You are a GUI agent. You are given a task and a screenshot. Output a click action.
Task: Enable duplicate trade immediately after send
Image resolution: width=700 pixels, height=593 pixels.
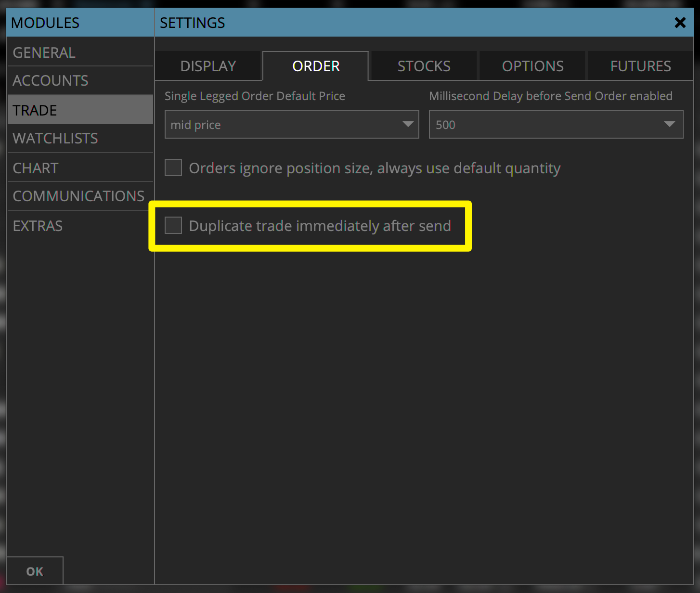(173, 225)
